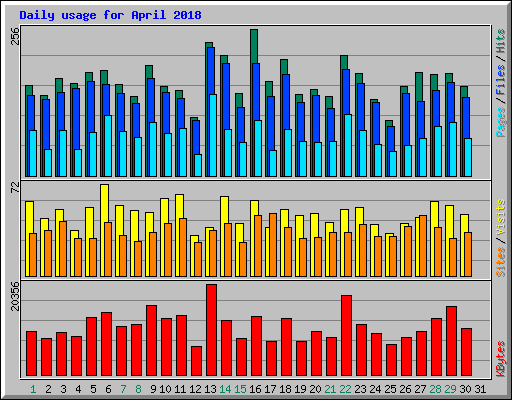Select day label 2 on the x-axis
Image resolution: width=512 pixels, height=400 pixels.
[x=48, y=389]
